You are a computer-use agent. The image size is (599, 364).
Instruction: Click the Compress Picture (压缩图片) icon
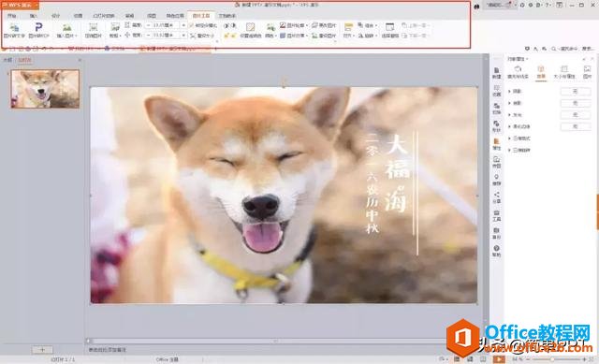(93, 30)
